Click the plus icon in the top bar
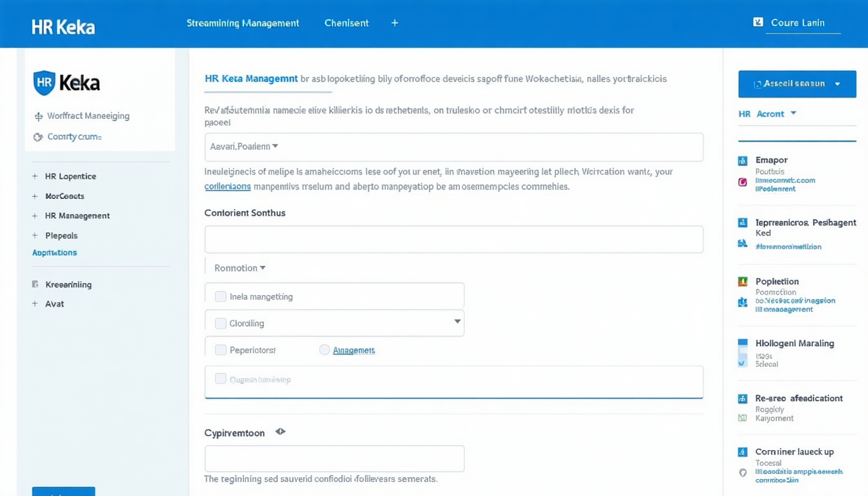 (x=395, y=23)
